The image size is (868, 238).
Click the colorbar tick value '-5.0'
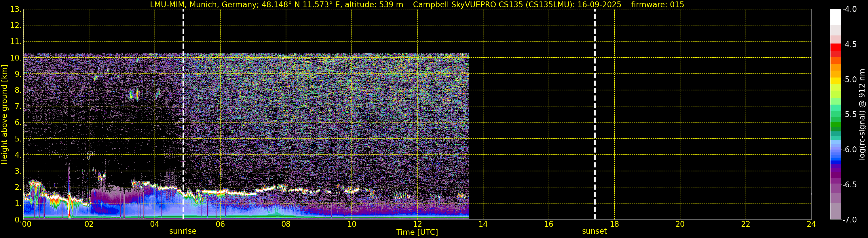(850, 79)
